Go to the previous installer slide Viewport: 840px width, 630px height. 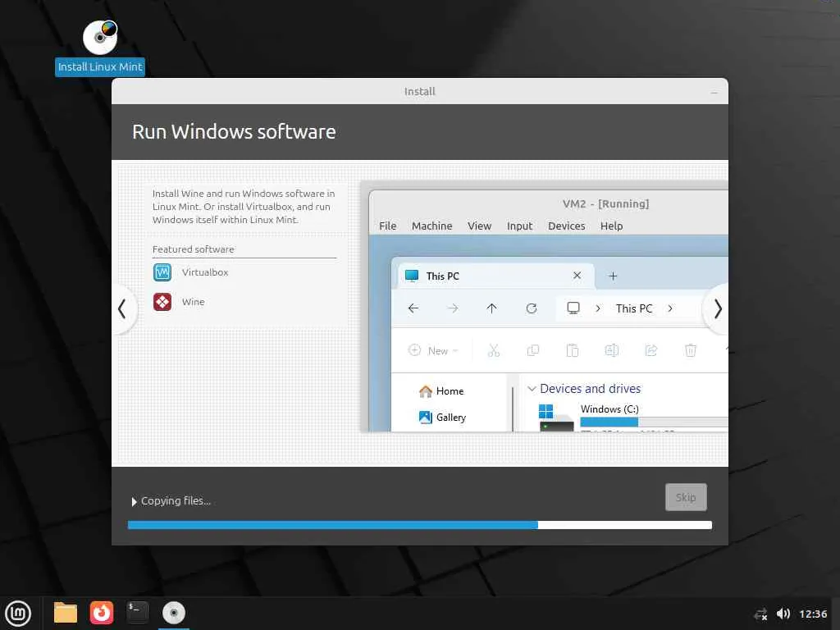pos(122,308)
